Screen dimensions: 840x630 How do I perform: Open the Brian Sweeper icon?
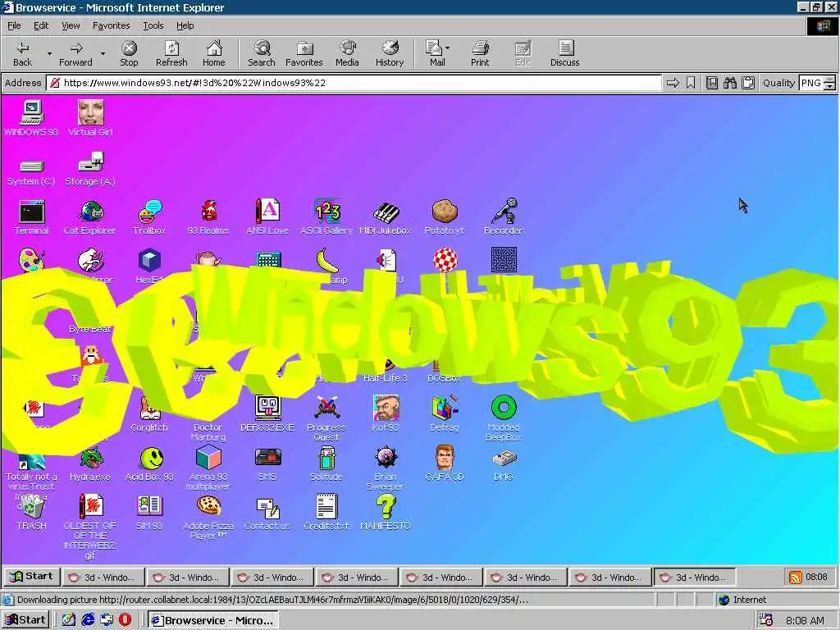click(386, 468)
